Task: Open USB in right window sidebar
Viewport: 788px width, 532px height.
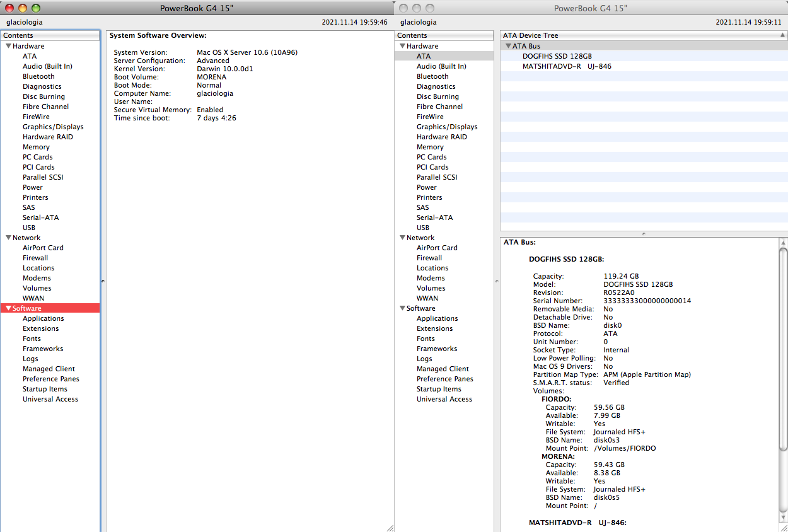Action: [423, 228]
